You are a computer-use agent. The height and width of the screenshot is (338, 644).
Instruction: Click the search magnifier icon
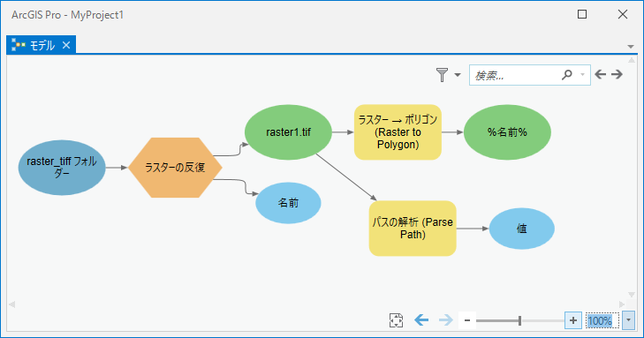[x=567, y=75]
